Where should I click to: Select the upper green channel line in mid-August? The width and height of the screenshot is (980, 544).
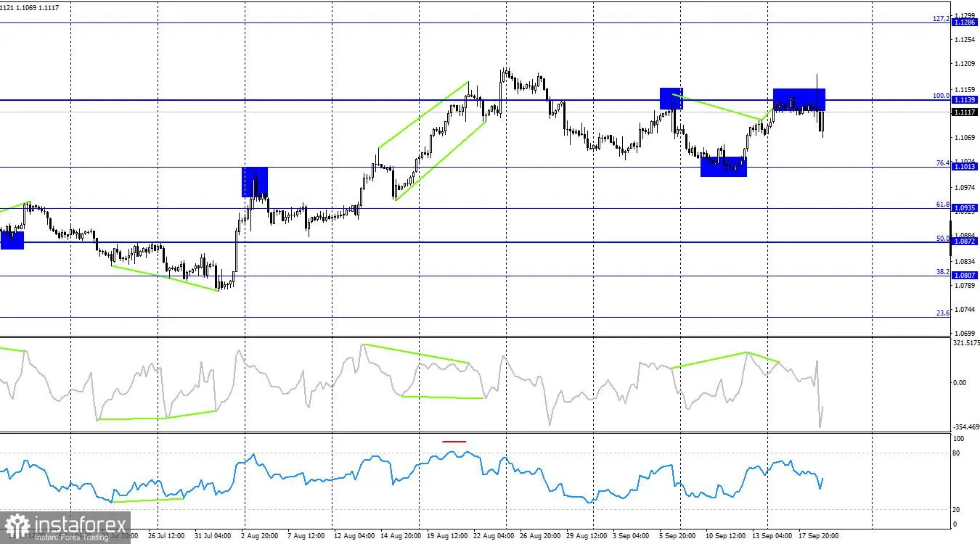coord(423,115)
